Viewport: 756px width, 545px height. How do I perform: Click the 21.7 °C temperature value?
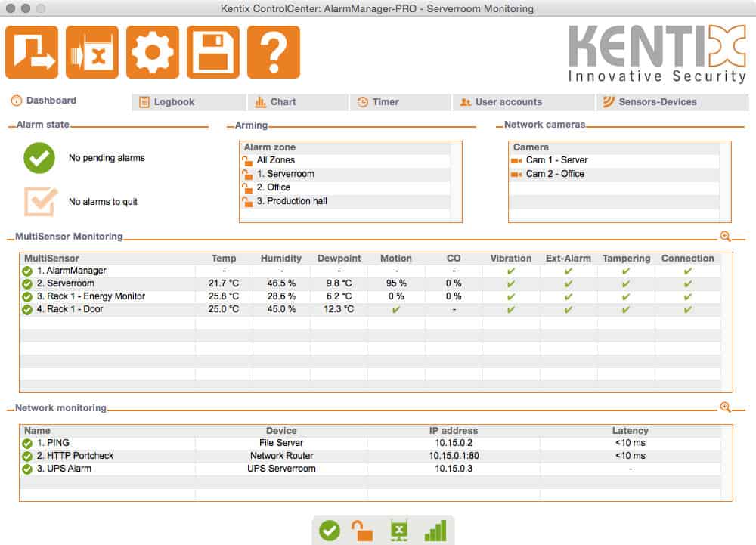[x=224, y=283]
